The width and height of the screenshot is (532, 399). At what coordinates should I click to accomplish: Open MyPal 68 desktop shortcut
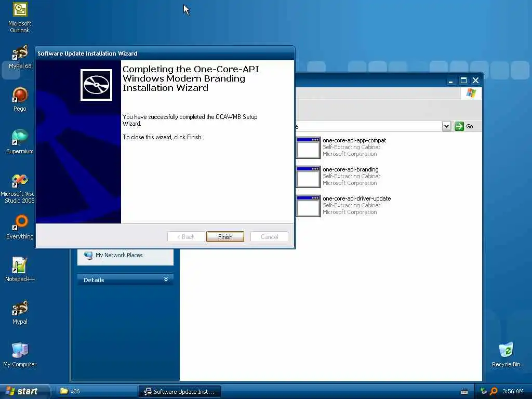pos(20,57)
